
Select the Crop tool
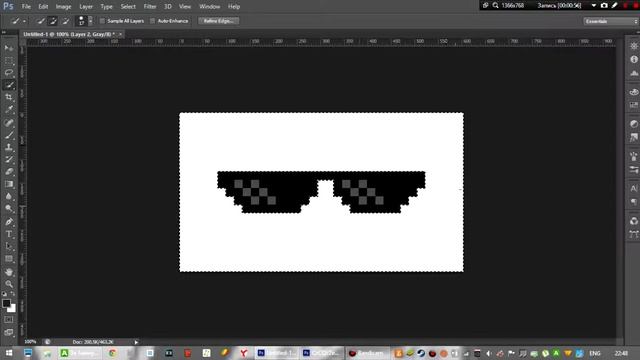[x=9, y=97]
